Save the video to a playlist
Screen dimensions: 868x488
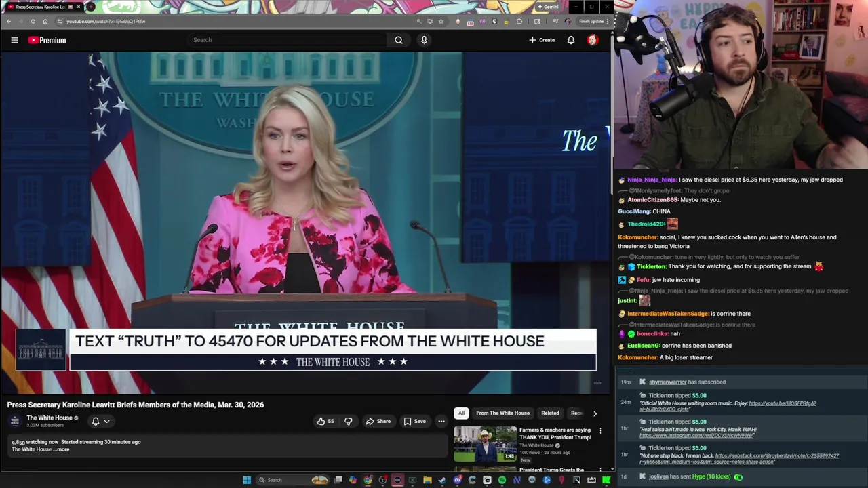[x=414, y=421]
